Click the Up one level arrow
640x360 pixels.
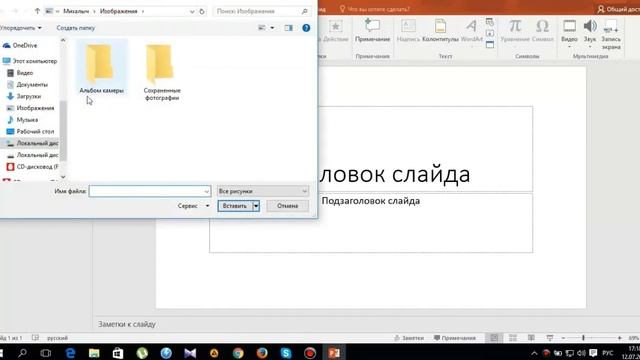[37, 11]
